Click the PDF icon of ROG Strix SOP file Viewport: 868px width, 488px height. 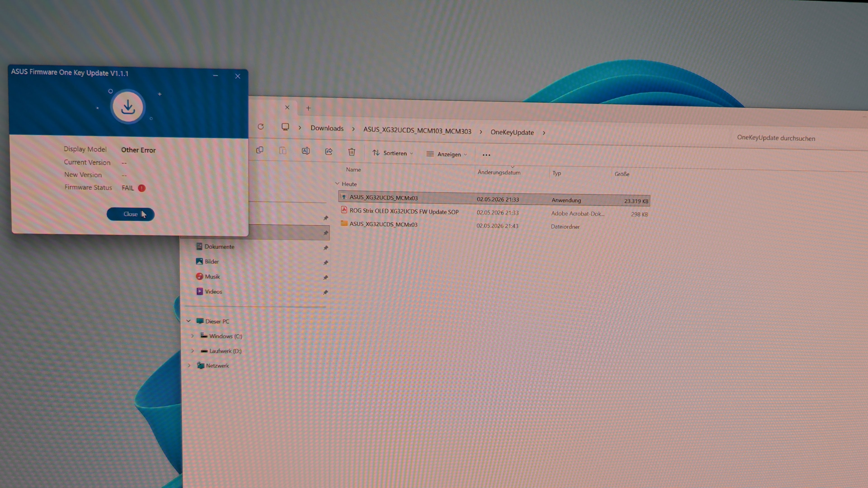click(344, 210)
